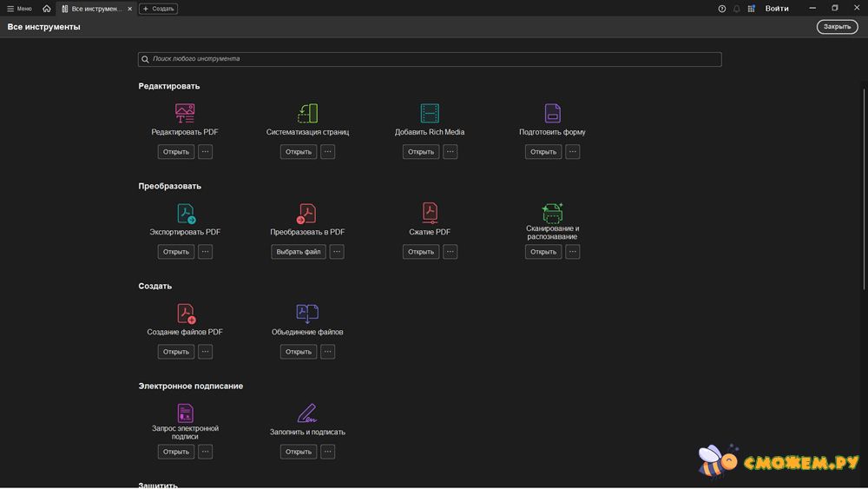Image resolution: width=868 pixels, height=489 pixels.
Task: Select the Систематизация страниц icon
Action: pyautogui.click(x=307, y=113)
